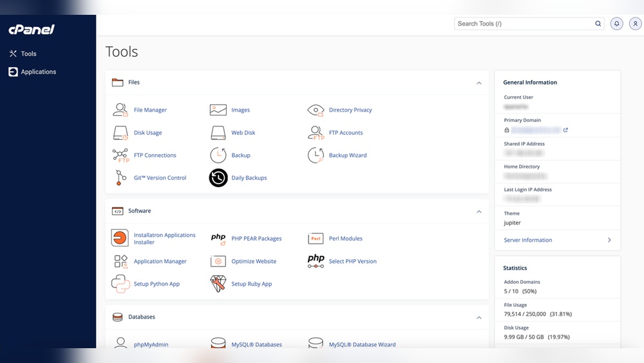Click the Web Disk link

[x=243, y=133]
